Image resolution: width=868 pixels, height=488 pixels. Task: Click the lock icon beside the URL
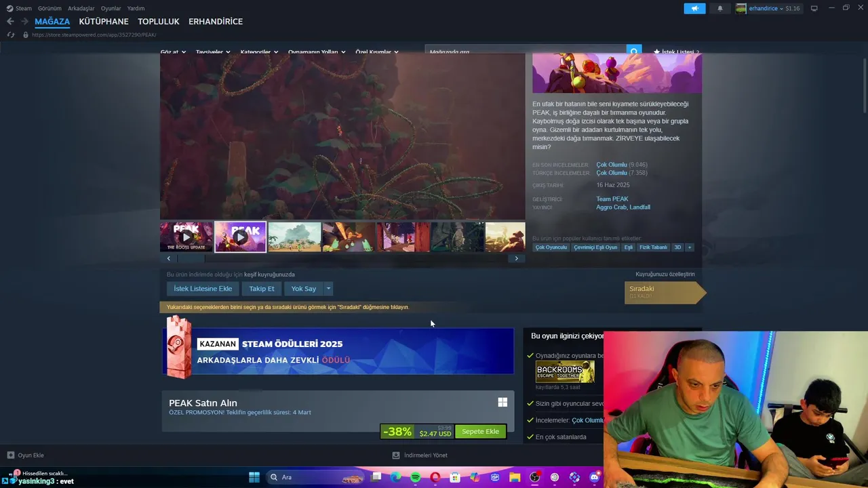26,35
